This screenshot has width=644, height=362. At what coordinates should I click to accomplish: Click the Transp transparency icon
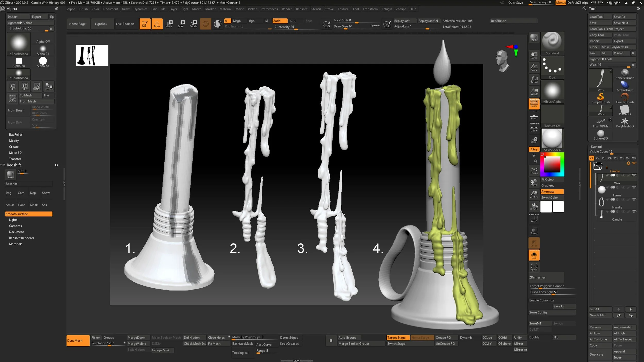pos(534,231)
